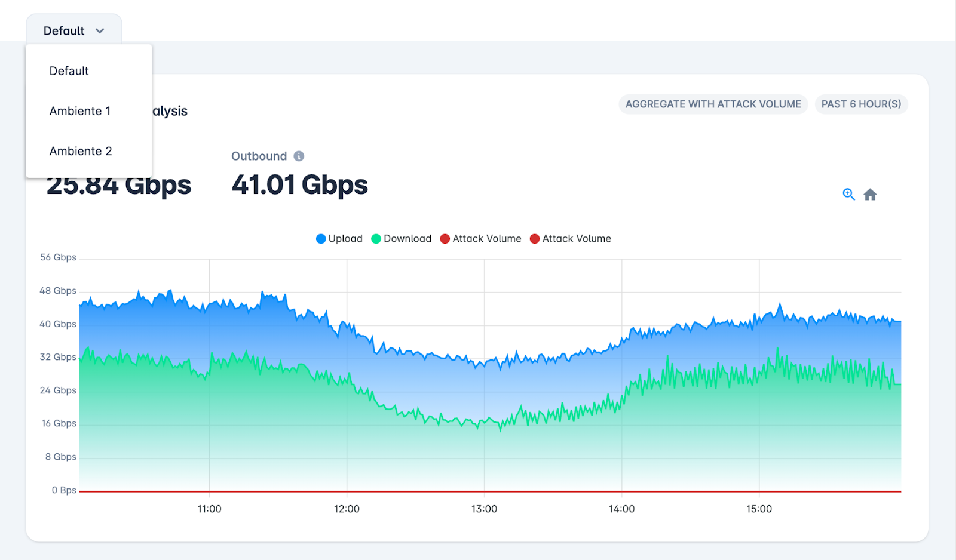Open the Past 6 Hour(s) range selector
The image size is (956, 560).
861,104
